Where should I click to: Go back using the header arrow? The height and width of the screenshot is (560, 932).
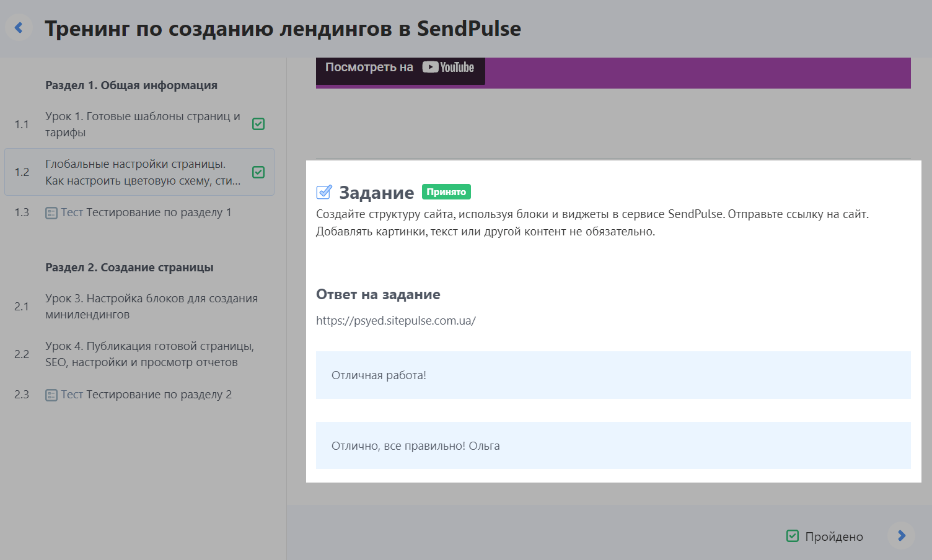pos(19,28)
